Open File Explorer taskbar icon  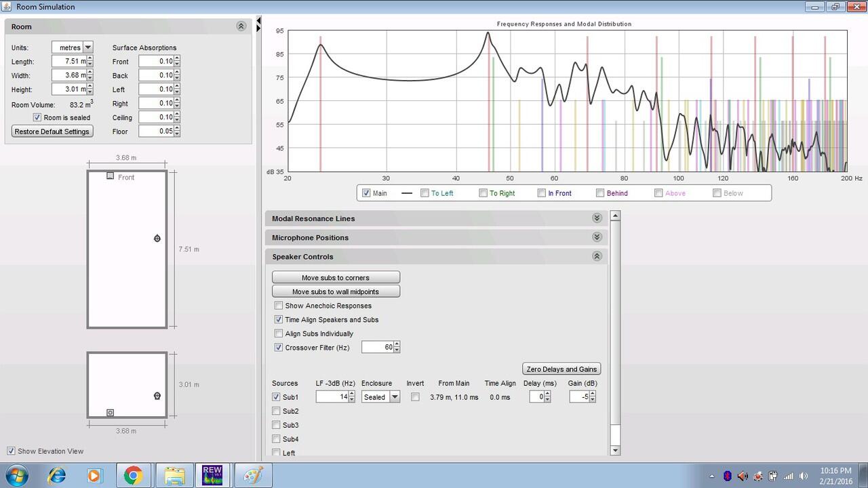(174, 476)
